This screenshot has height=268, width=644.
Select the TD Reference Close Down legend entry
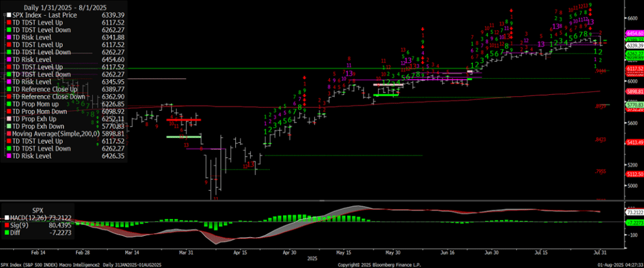50,98
